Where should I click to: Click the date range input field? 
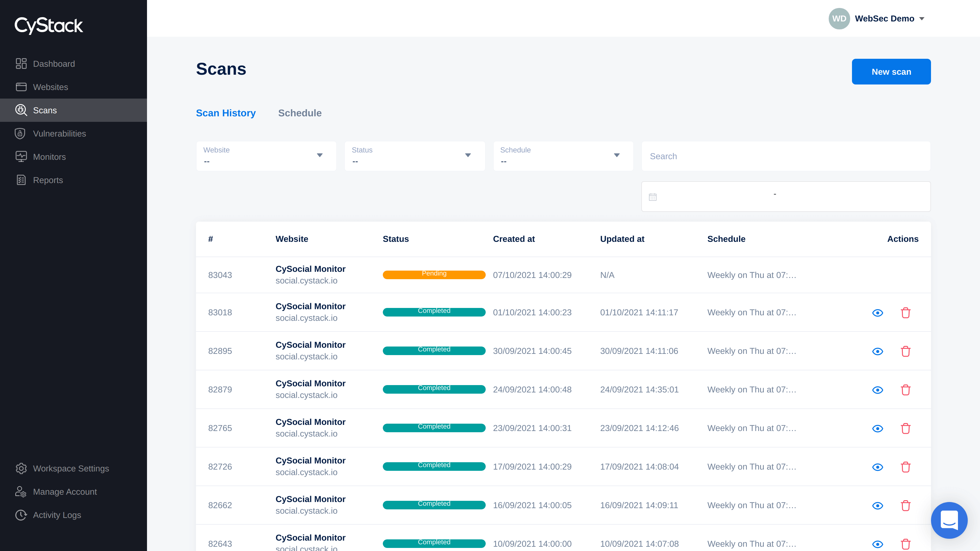[786, 196]
